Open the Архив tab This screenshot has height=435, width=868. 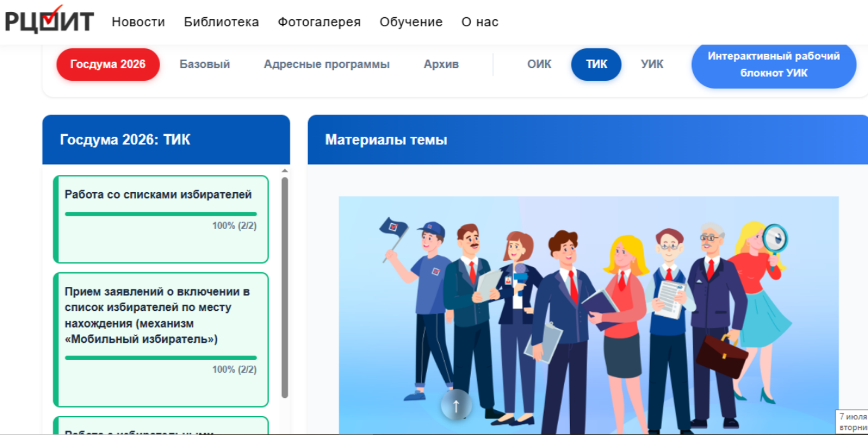441,64
